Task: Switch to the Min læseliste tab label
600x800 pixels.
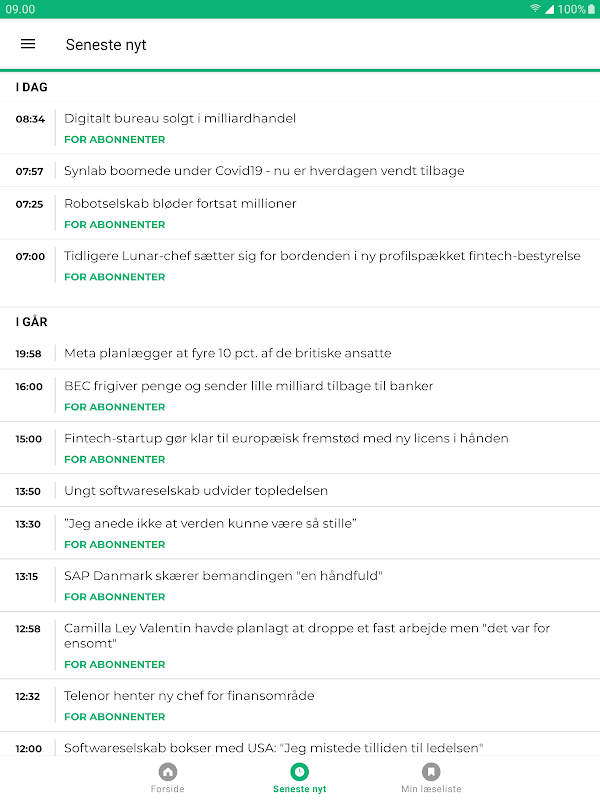Action: click(431, 789)
